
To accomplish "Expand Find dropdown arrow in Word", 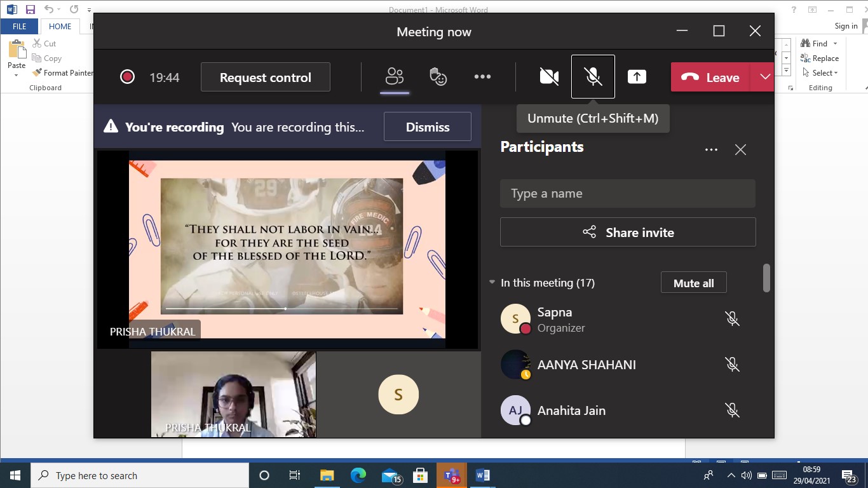I will tap(835, 43).
